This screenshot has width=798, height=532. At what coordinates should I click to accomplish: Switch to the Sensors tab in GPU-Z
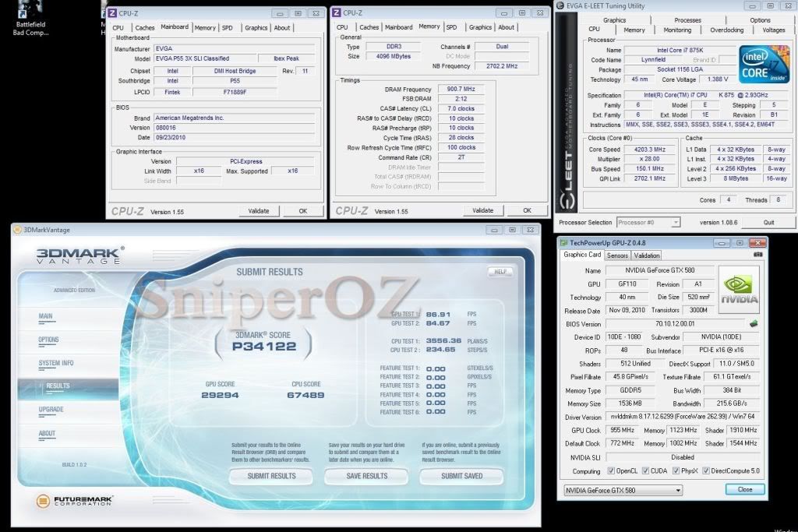[617, 255]
